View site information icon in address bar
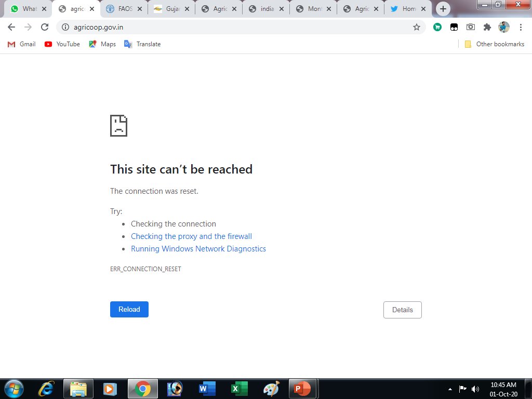 [x=65, y=27]
